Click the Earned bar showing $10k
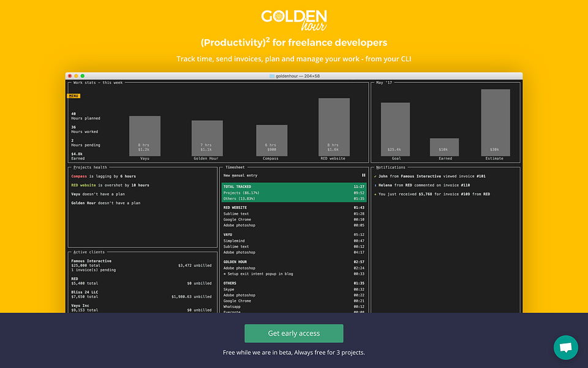 click(x=445, y=147)
